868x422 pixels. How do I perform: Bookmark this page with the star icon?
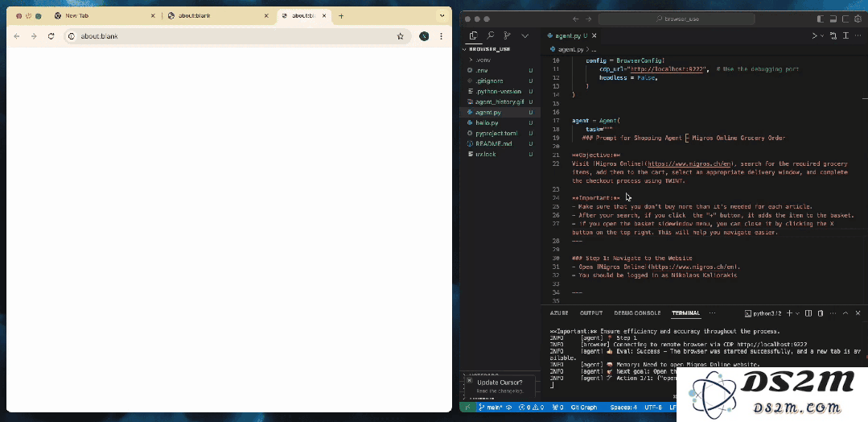click(401, 36)
